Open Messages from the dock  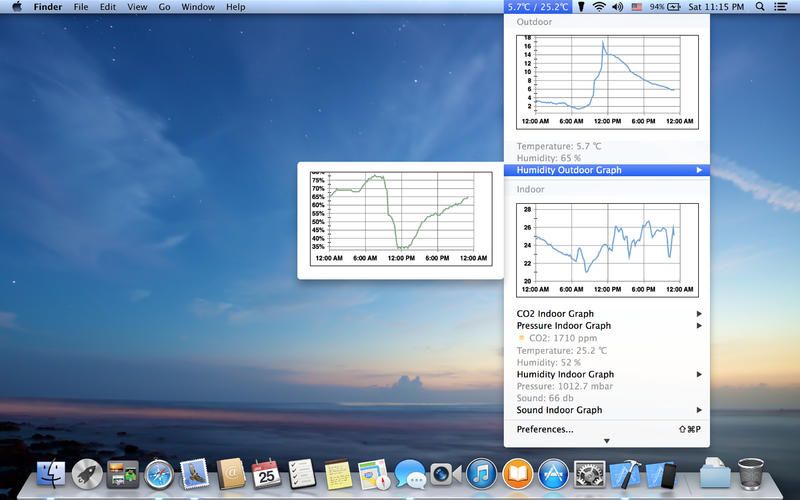[409, 474]
